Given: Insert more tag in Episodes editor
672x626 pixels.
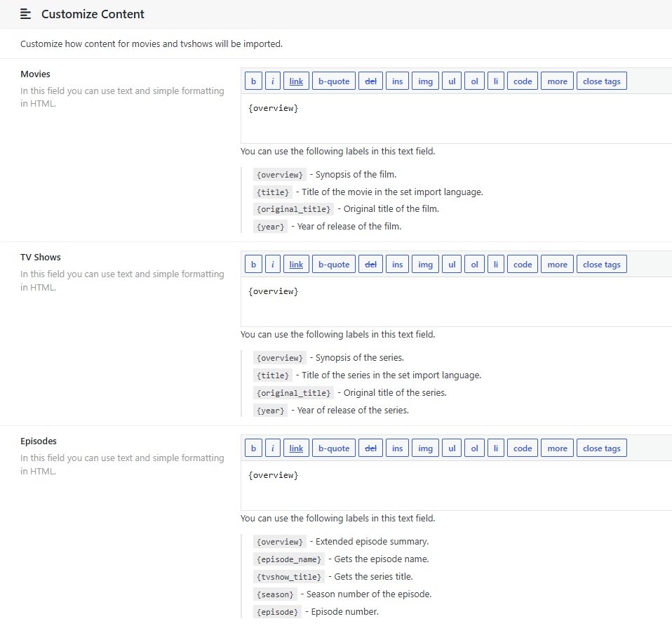Looking at the screenshot, I should tap(557, 448).
